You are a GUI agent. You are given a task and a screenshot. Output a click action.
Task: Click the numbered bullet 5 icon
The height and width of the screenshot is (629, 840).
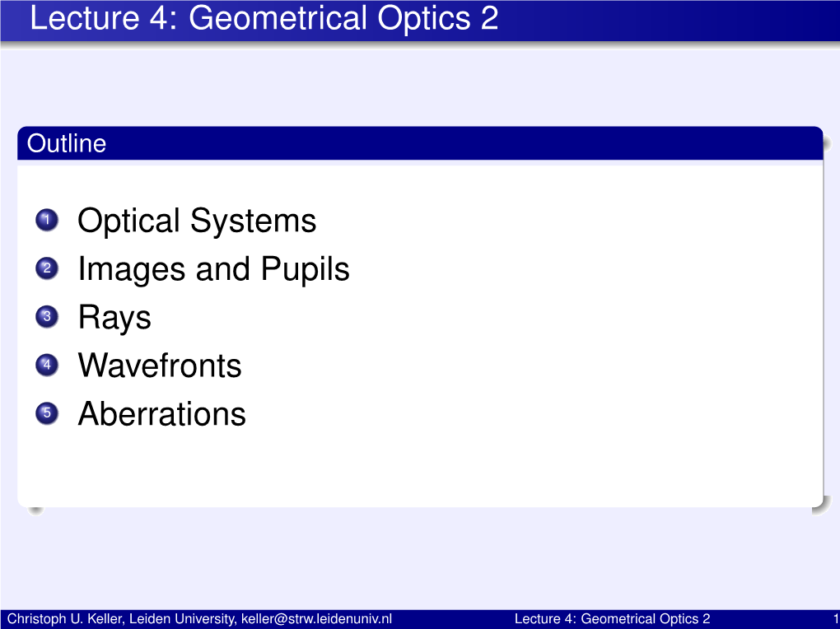click(x=47, y=414)
